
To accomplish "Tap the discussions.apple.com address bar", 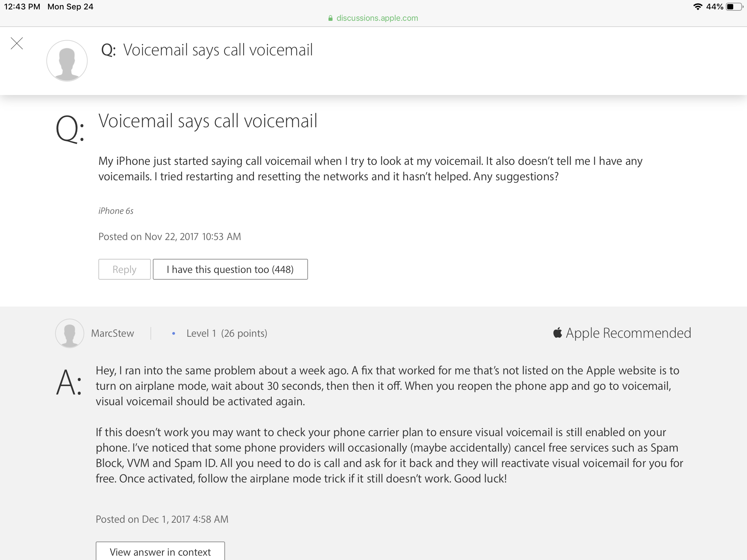I will (x=377, y=18).
